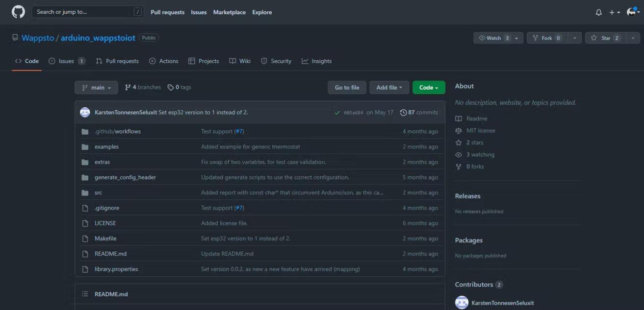
Task: Open KarstenTonnesenSeluxit contributor avatar
Action: [462, 303]
